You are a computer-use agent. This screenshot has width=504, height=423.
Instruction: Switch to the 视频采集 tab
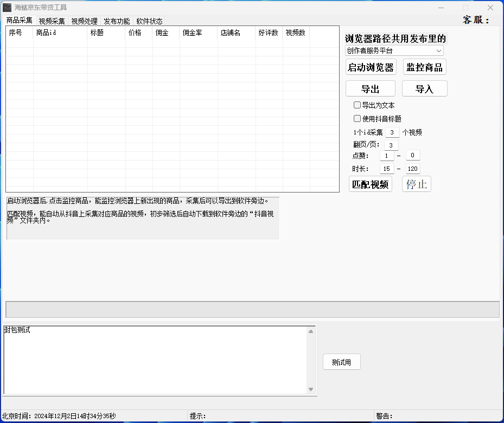pyautogui.click(x=52, y=21)
